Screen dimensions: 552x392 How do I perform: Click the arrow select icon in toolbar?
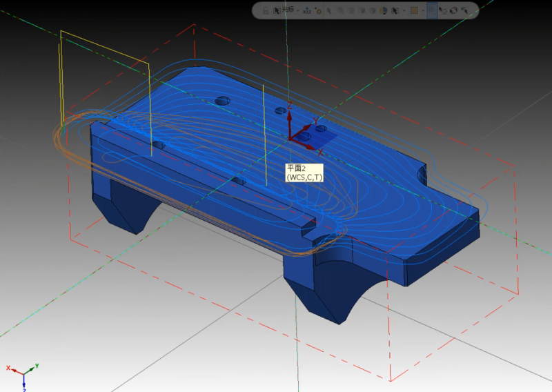[329, 10]
